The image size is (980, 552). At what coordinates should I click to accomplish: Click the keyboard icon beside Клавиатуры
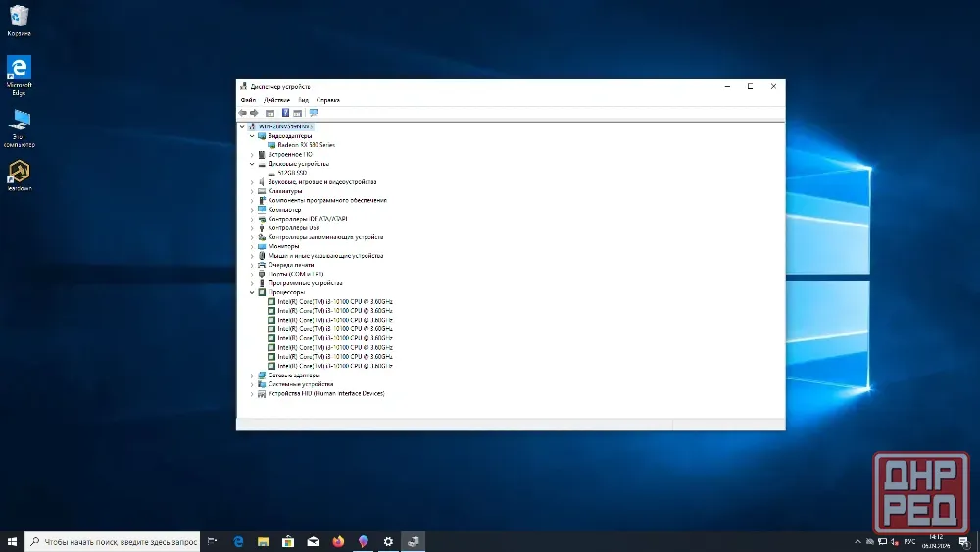coord(262,191)
